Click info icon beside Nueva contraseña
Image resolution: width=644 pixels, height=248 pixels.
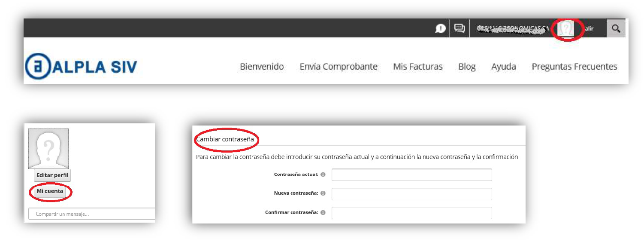pos(323,193)
